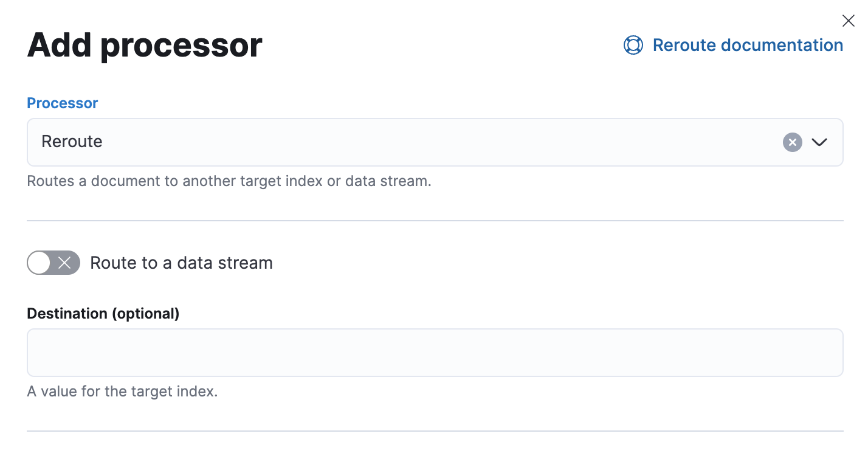Image resolution: width=868 pixels, height=456 pixels.
Task: Click the X cross inside the toggle switch
Action: point(65,263)
